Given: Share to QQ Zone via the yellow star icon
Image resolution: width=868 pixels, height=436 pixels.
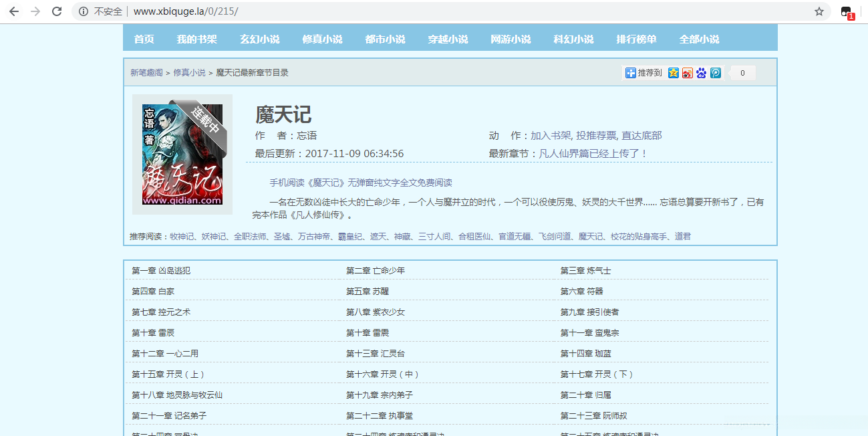Looking at the screenshot, I should pyautogui.click(x=674, y=73).
